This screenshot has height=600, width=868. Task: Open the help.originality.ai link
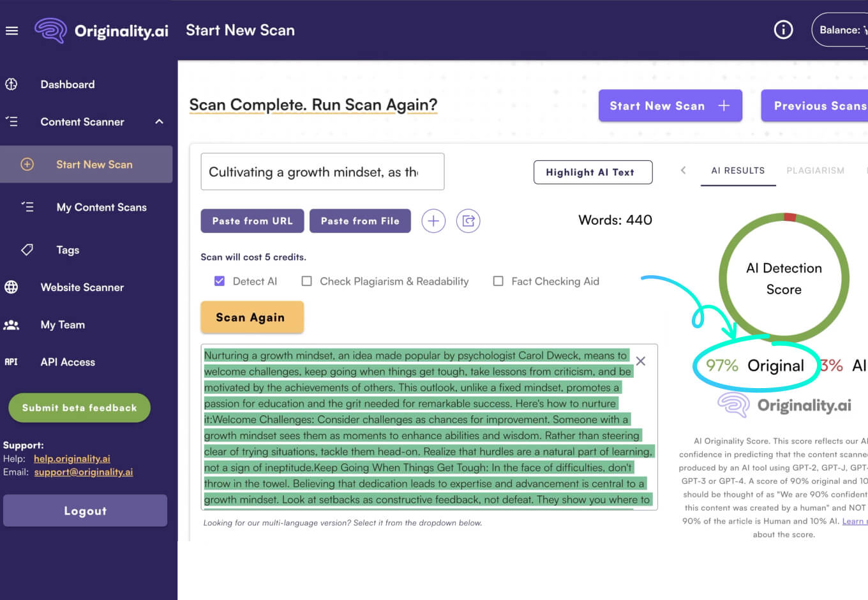72,459
